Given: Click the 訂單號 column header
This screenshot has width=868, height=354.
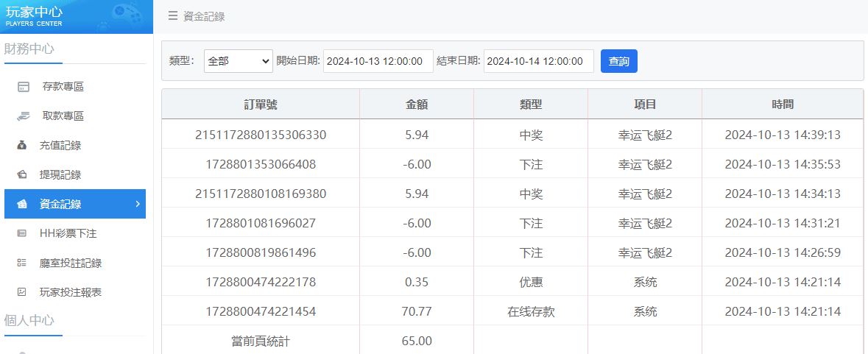Looking at the screenshot, I should (261, 105).
